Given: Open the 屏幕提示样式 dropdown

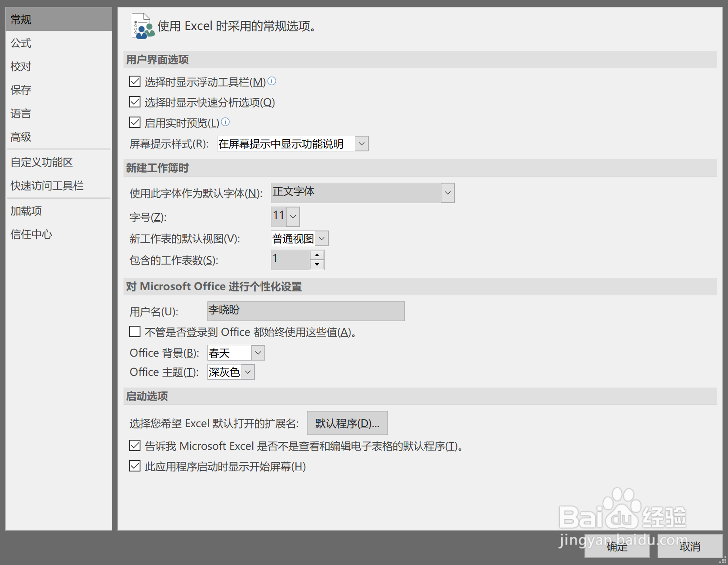Looking at the screenshot, I should pos(361,144).
